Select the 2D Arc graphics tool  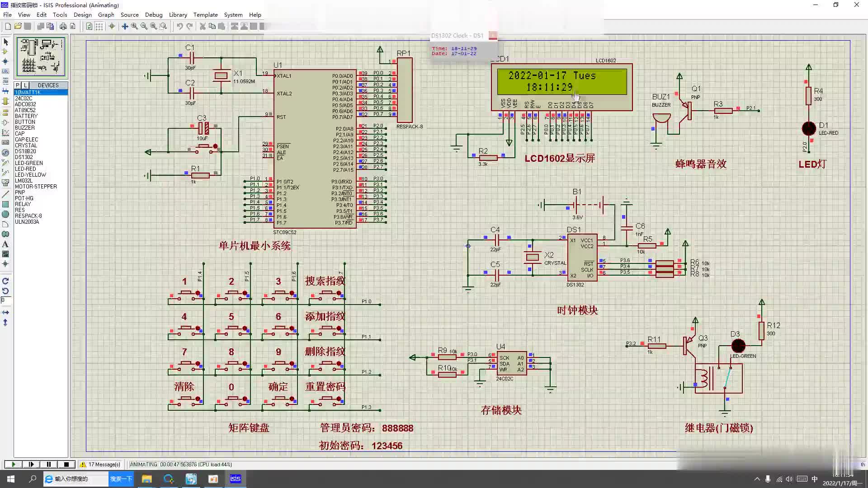coord(5,224)
